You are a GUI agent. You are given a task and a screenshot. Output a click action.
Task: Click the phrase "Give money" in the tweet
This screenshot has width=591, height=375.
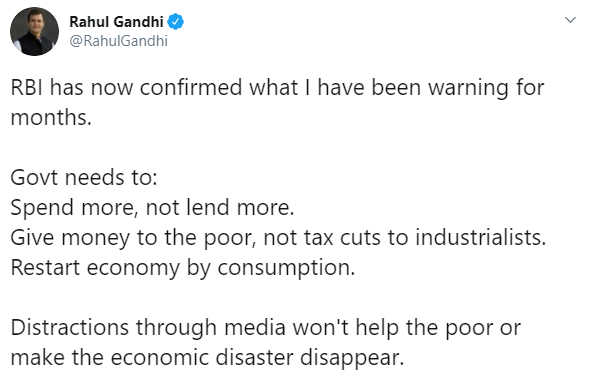point(70,238)
